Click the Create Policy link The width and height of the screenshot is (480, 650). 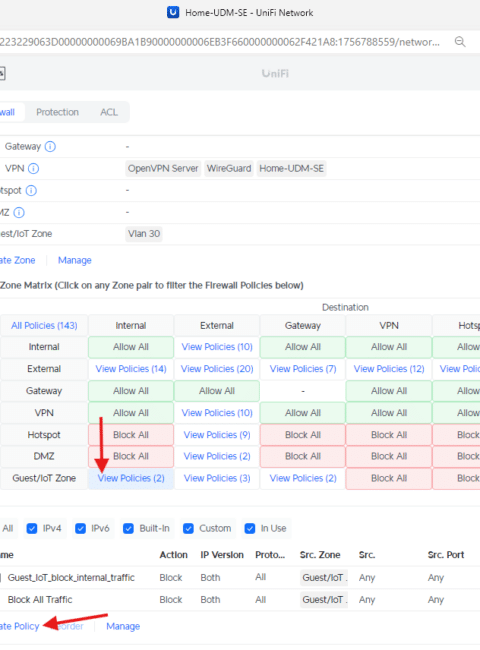(x=19, y=626)
